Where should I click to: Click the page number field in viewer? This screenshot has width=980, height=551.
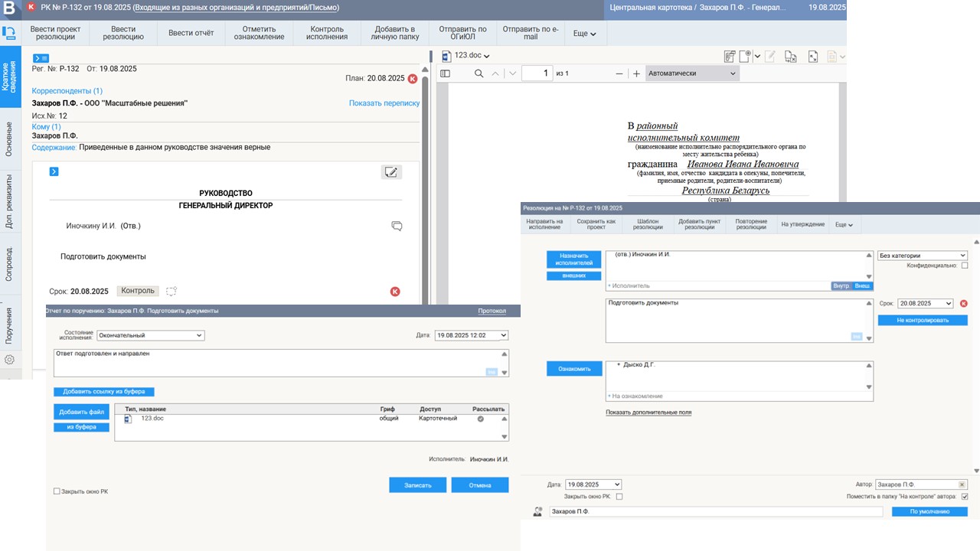(537, 73)
